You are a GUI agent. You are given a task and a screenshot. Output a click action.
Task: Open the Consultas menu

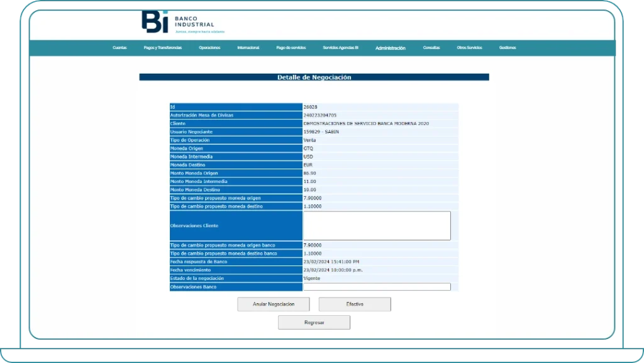(x=431, y=48)
